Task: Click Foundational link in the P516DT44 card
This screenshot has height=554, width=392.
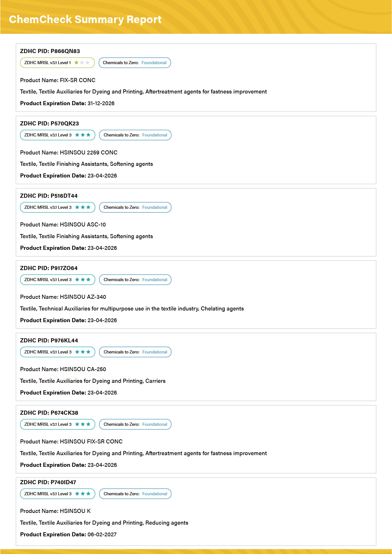Action: [x=155, y=207]
